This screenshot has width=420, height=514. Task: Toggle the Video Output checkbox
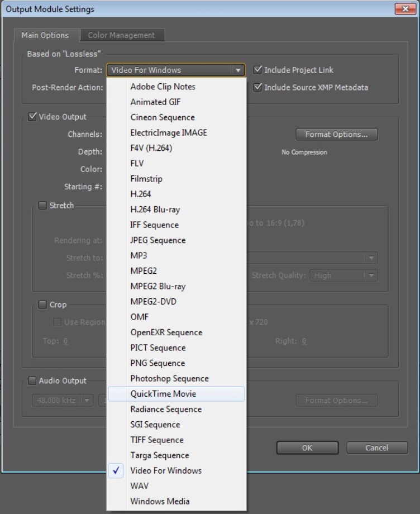[32, 117]
